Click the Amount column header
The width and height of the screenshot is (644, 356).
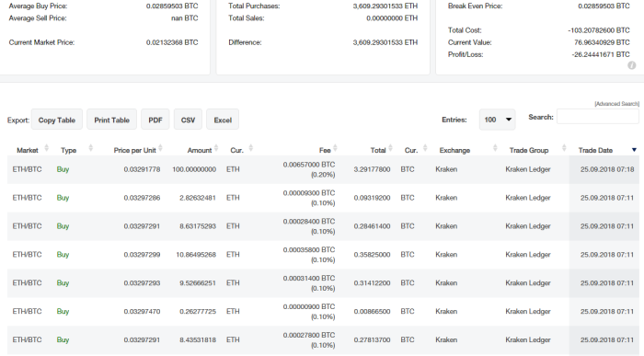[200, 150]
